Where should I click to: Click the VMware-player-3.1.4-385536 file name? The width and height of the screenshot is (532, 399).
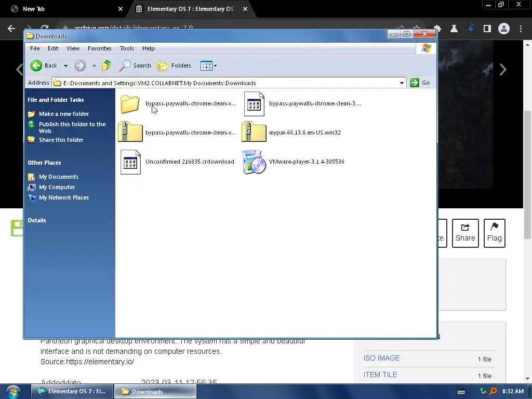307,162
